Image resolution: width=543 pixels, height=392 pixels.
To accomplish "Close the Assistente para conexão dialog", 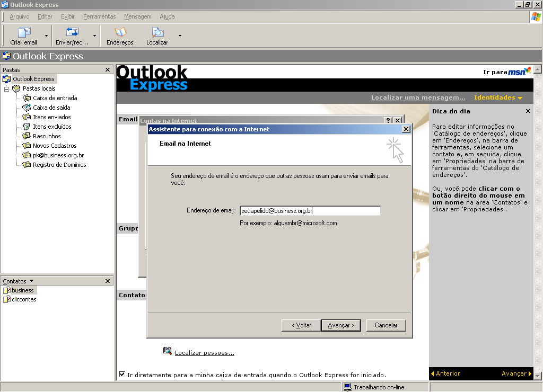I will [406, 129].
